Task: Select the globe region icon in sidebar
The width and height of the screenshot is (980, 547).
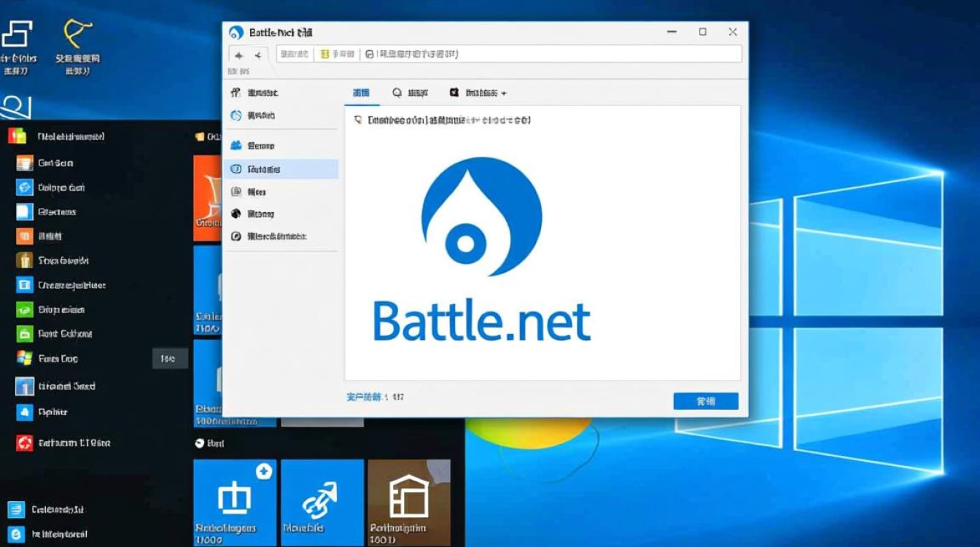Action: point(235,213)
